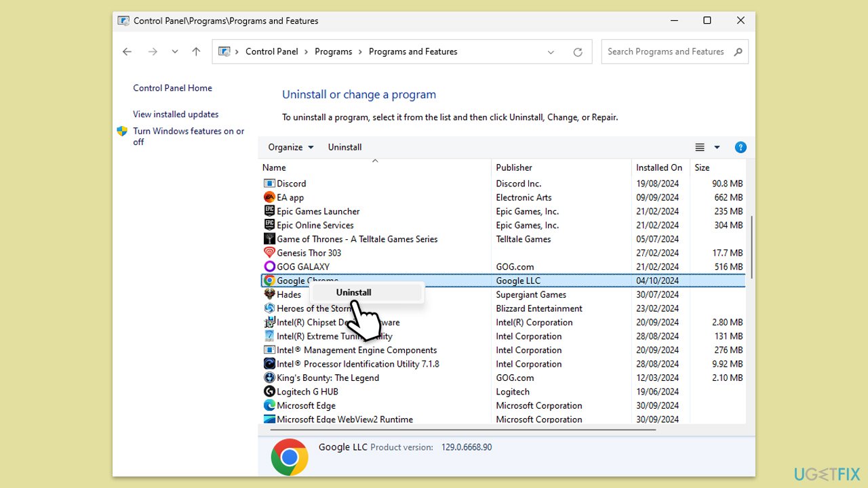Screen dimensions: 868x488
Task: Open Turn Windows features on or off
Action: click(x=189, y=136)
